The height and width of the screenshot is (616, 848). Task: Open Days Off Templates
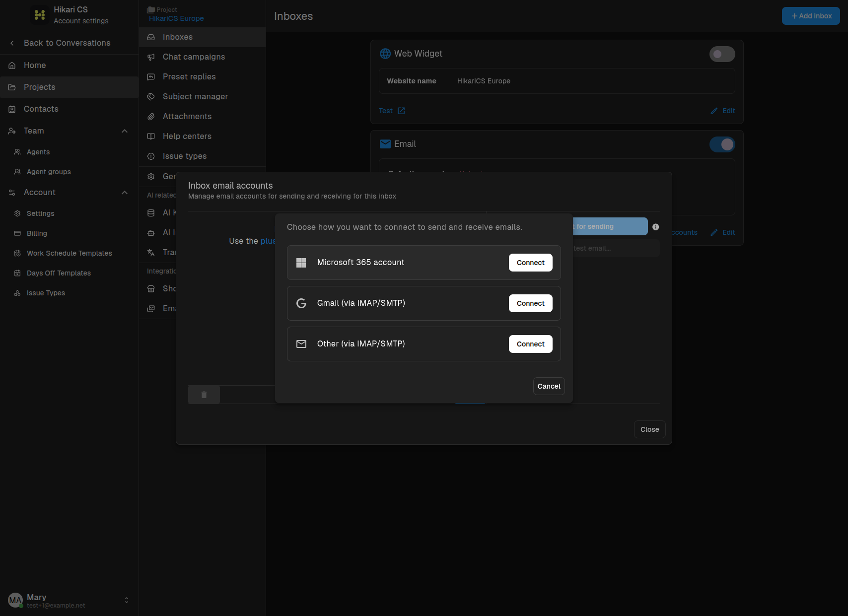point(69,273)
